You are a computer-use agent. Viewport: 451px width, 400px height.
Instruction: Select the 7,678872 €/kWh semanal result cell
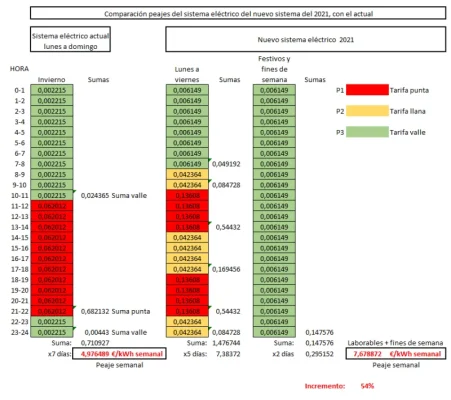(396, 354)
